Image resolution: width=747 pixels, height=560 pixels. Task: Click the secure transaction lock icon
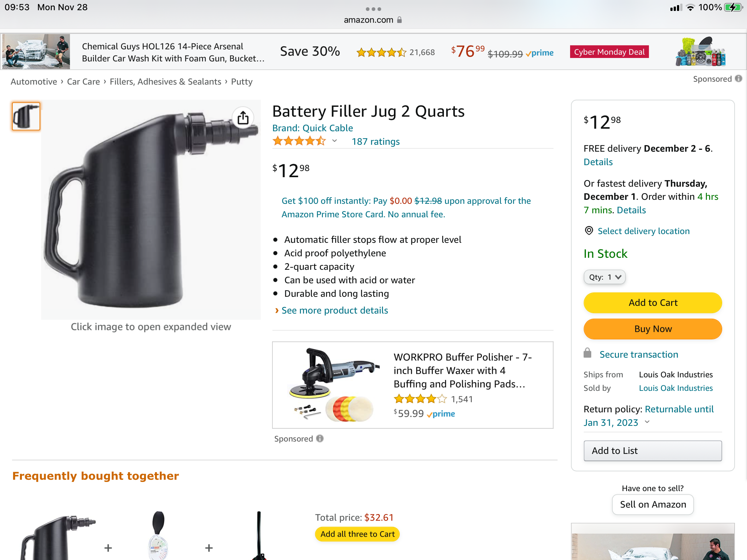(587, 353)
